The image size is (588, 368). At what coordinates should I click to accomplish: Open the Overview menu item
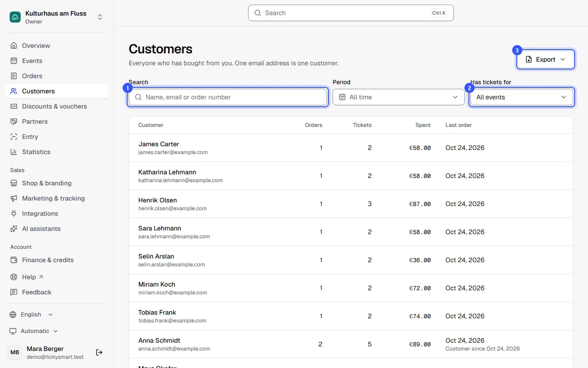point(57,46)
